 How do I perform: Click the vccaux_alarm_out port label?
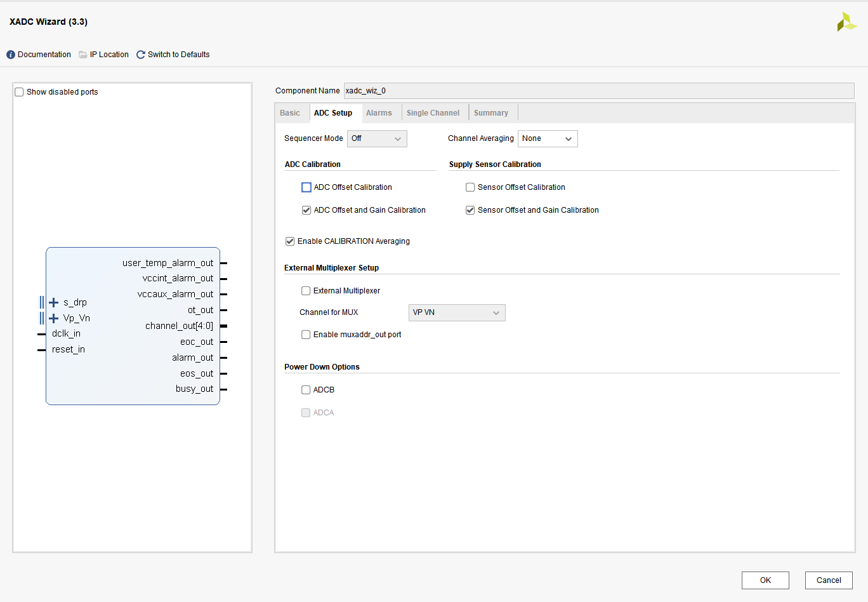tap(176, 294)
